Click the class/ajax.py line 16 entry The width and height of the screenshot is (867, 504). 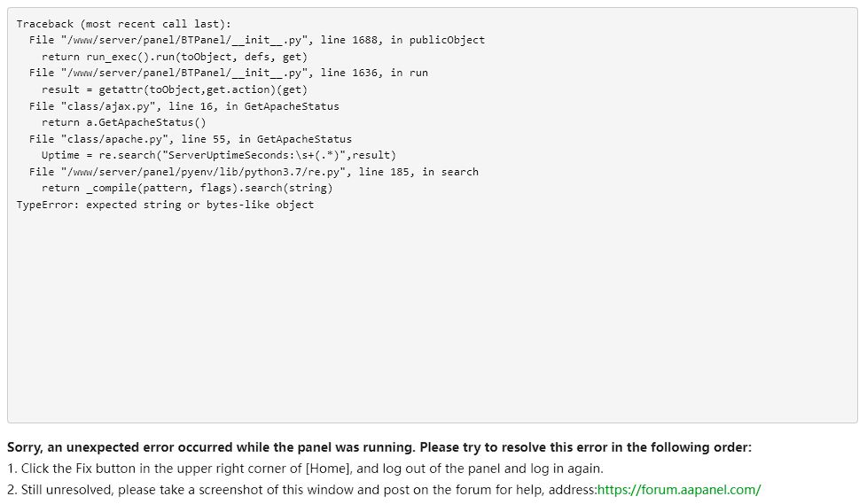[184, 106]
